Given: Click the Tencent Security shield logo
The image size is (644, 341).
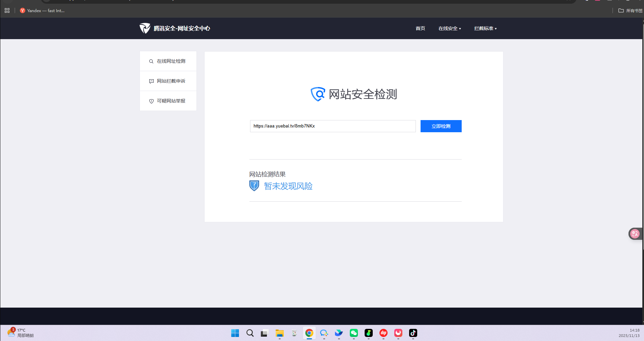Looking at the screenshot, I should pos(145,28).
